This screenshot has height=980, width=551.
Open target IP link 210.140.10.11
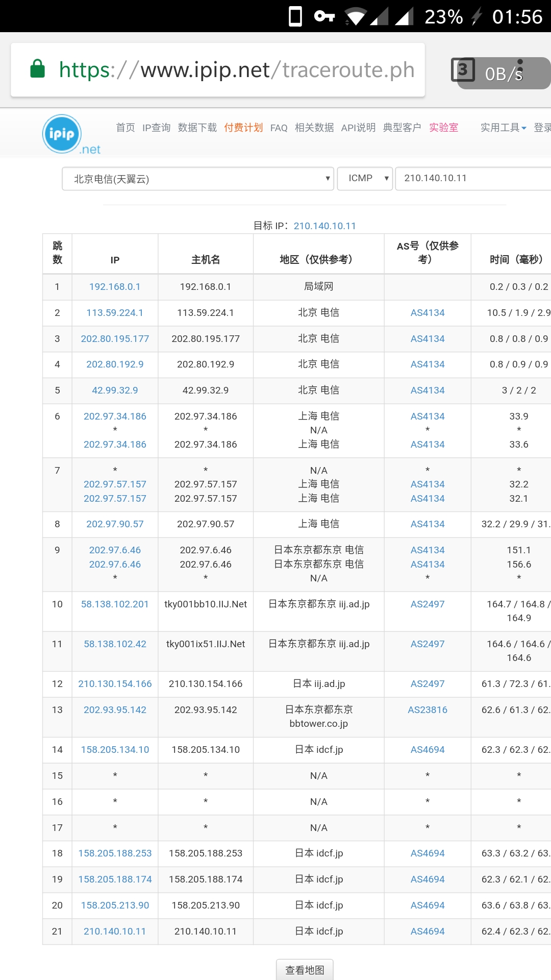click(x=324, y=226)
